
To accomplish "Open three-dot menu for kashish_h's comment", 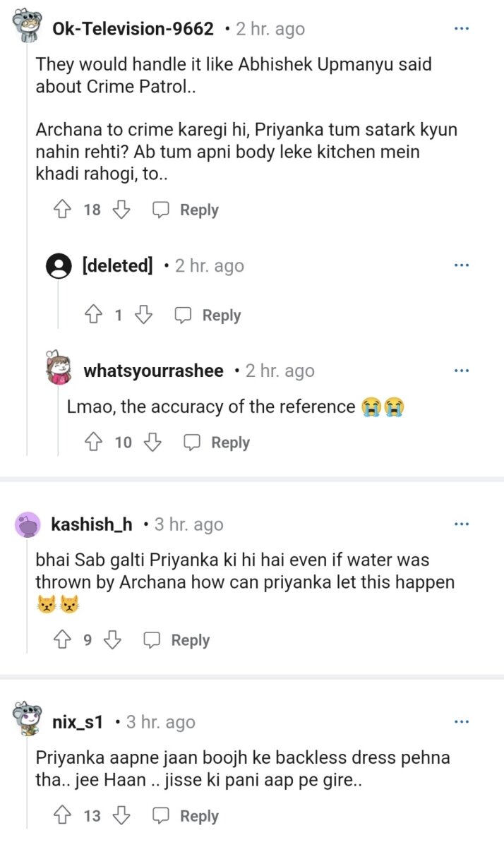I will click(462, 524).
